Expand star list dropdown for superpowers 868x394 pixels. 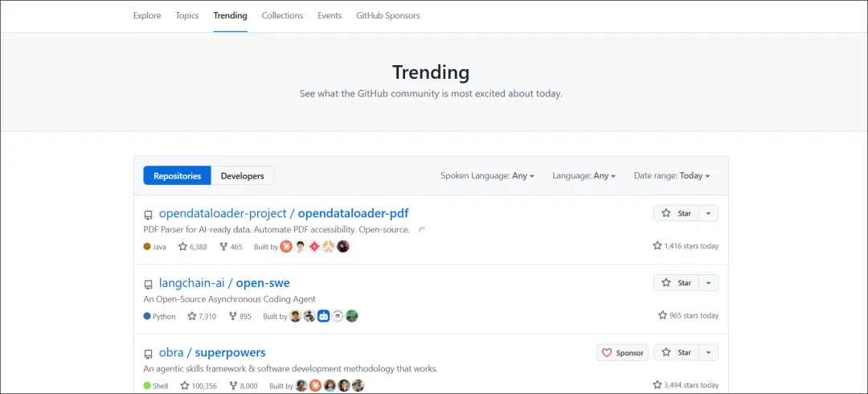click(x=709, y=352)
